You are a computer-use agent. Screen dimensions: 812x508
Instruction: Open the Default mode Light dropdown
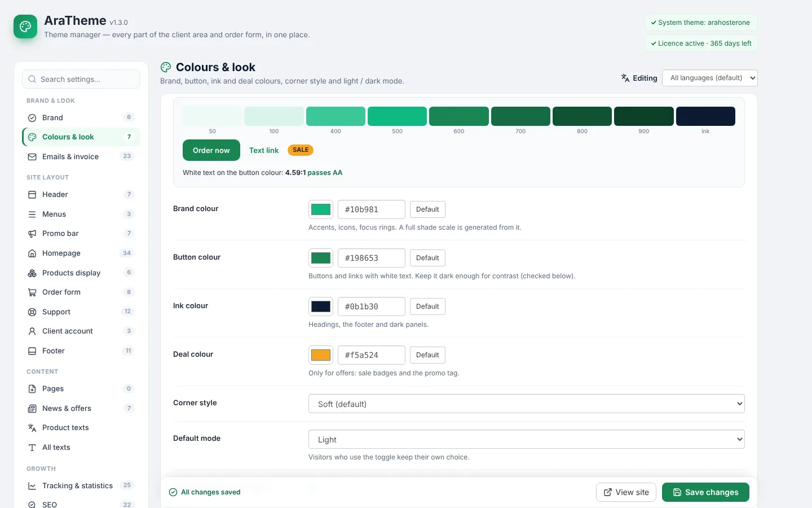tap(527, 440)
